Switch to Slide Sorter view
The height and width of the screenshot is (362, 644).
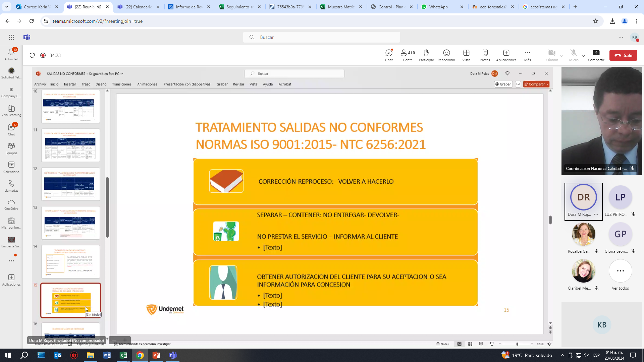pos(470,344)
